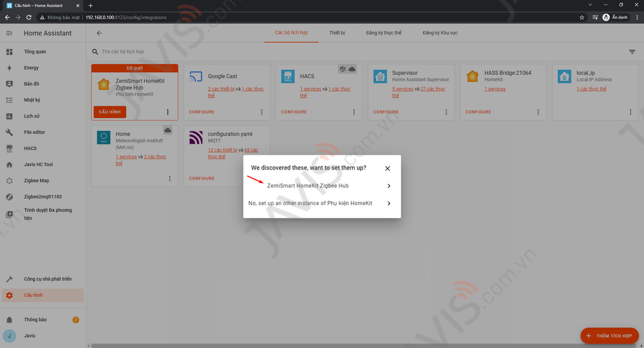Viewport: 644px width, 348px height.
Task: Open Zigbee2mqtt1183 panel
Action: [43, 197]
